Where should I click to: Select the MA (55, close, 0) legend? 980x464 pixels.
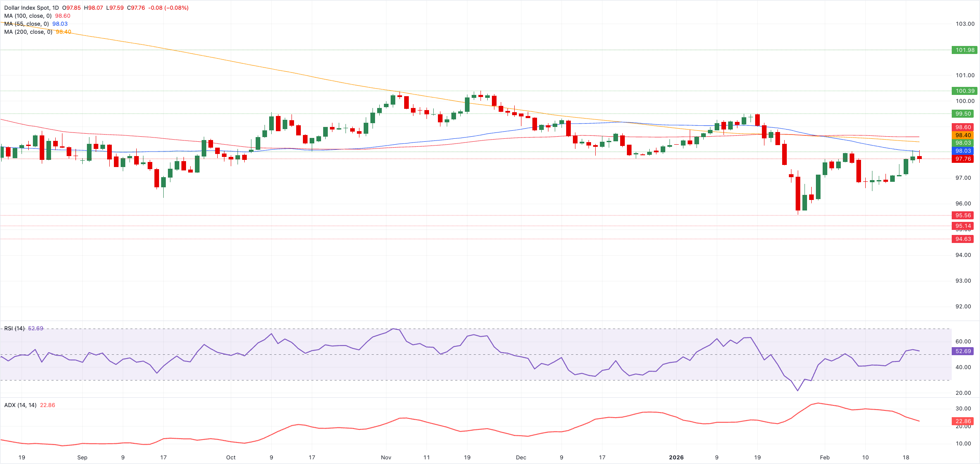[26, 24]
